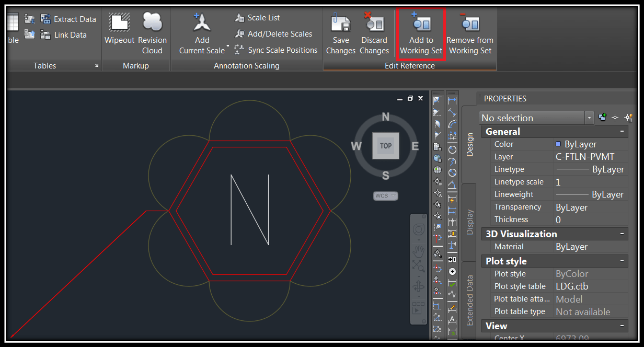Click the Center Mark tool
This screenshot has height=347, width=644.
452,272
